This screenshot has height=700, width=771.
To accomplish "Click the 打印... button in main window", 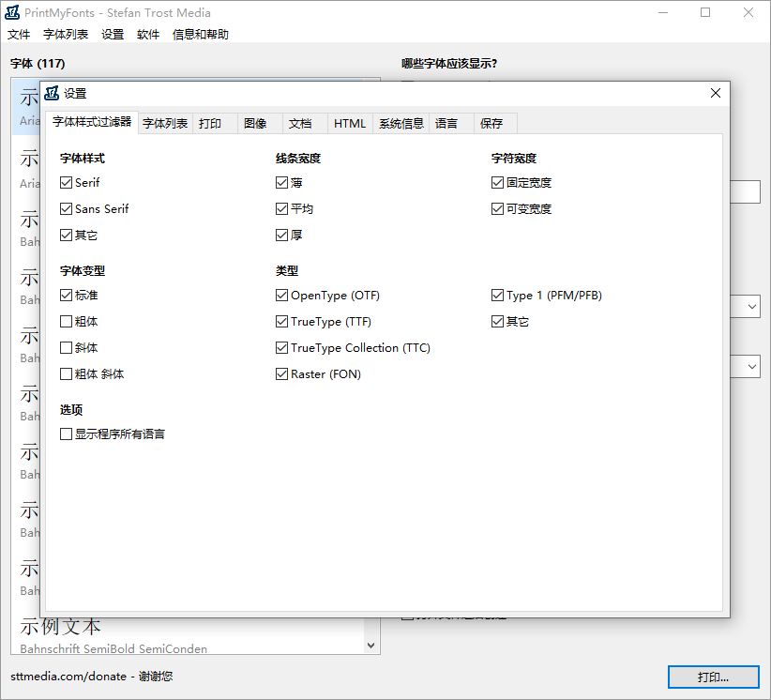I will [714, 677].
